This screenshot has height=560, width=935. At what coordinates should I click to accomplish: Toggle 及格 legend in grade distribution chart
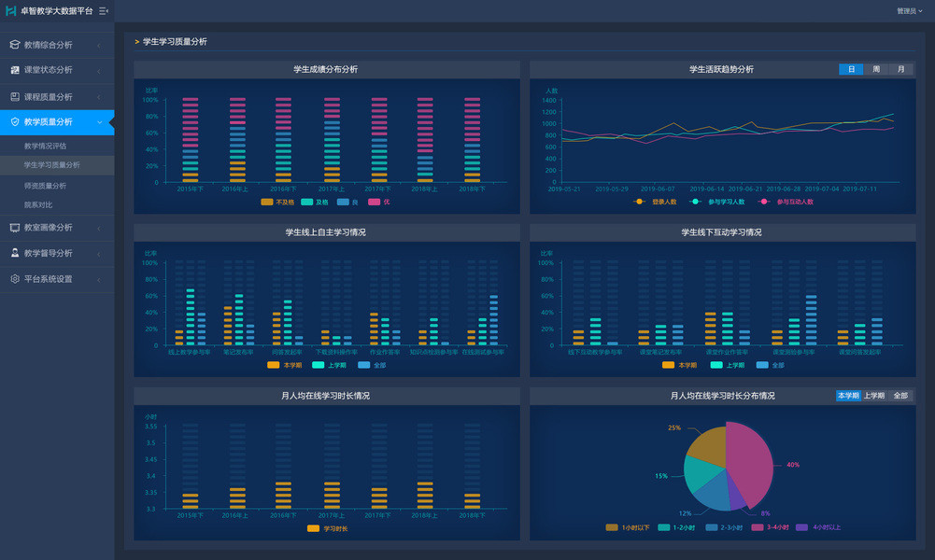click(315, 202)
